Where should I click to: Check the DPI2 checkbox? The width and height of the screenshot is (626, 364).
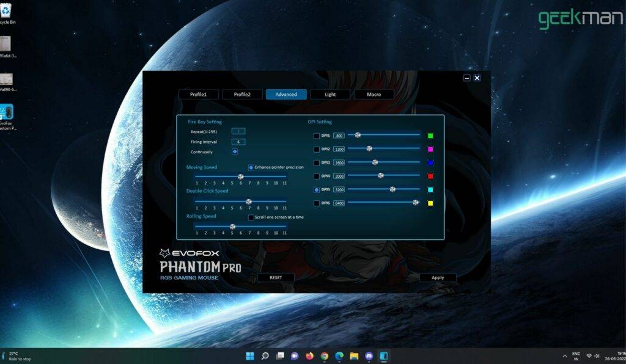click(317, 150)
